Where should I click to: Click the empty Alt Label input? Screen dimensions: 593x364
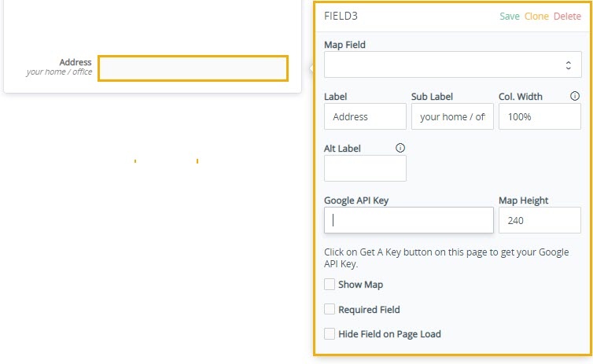tap(365, 168)
